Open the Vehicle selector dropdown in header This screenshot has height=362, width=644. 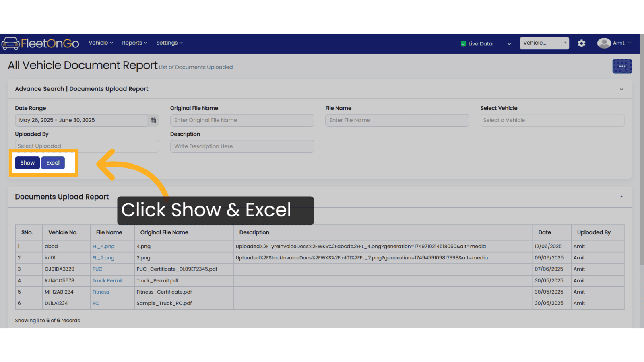pos(544,43)
